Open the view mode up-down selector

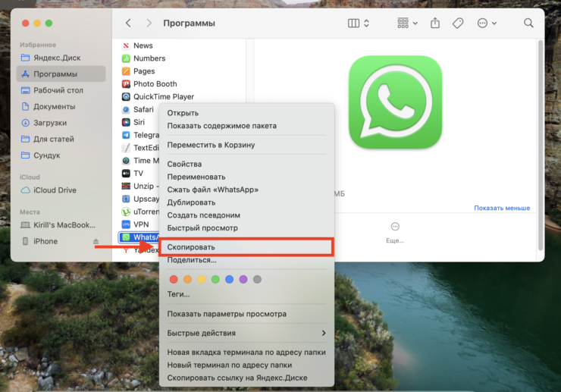pyautogui.click(x=366, y=24)
